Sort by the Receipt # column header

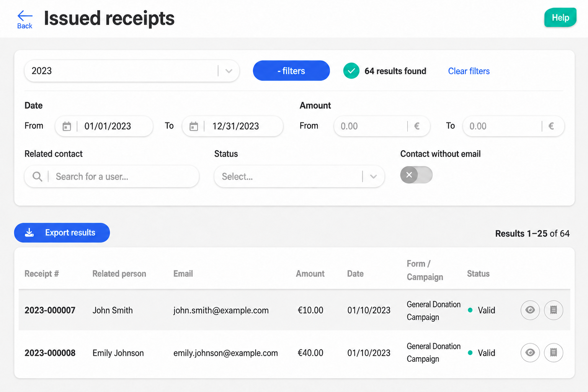42,274
